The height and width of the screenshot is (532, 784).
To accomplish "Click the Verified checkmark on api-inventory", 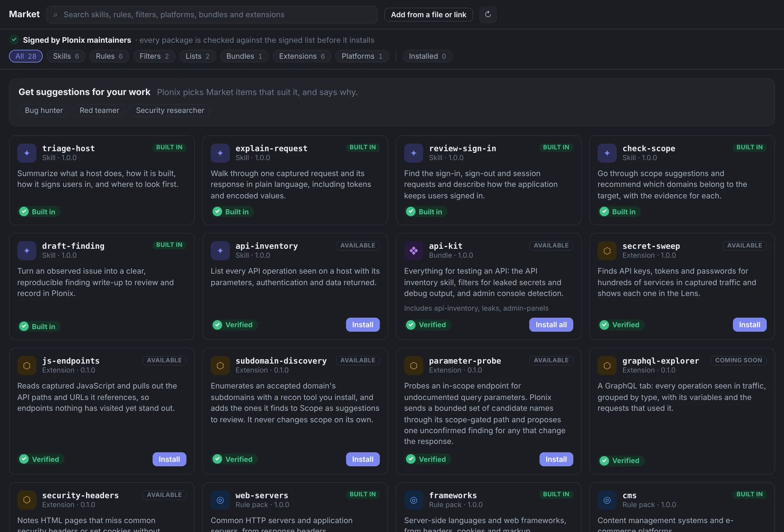I will pyautogui.click(x=218, y=325).
